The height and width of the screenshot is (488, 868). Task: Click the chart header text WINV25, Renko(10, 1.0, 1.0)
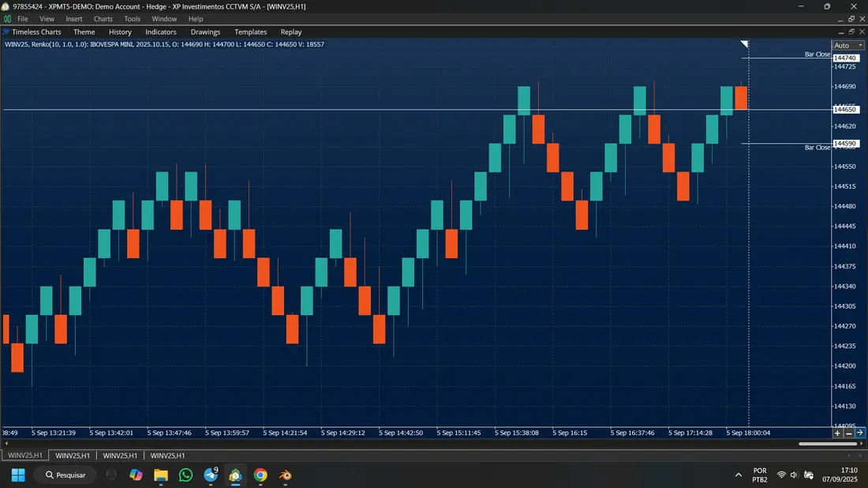click(46, 44)
